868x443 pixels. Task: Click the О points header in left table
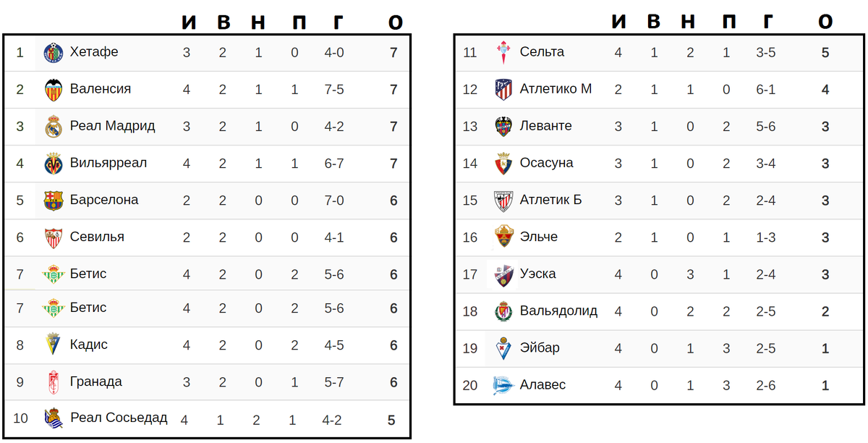click(x=395, y=22)
